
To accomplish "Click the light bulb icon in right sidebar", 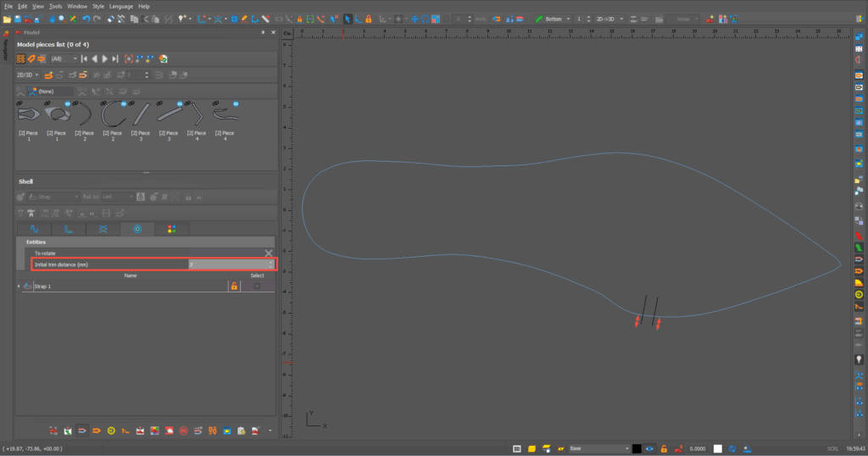I will tap(859, 359).
